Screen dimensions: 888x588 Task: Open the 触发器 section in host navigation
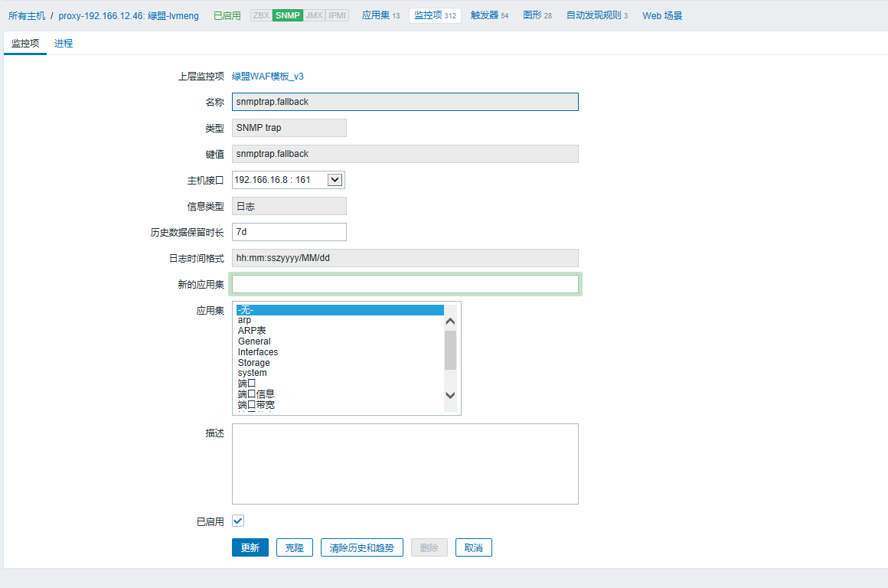pos(489,15)
